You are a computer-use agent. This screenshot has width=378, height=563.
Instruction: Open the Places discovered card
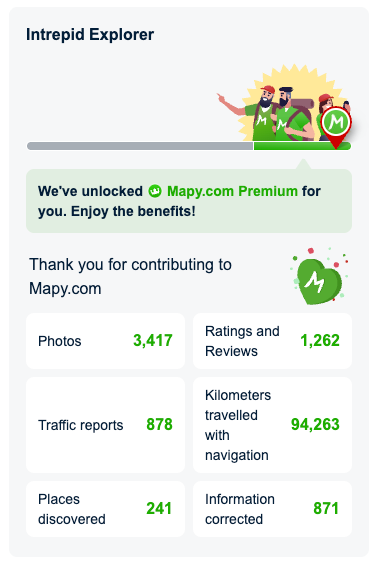[105, 509]
